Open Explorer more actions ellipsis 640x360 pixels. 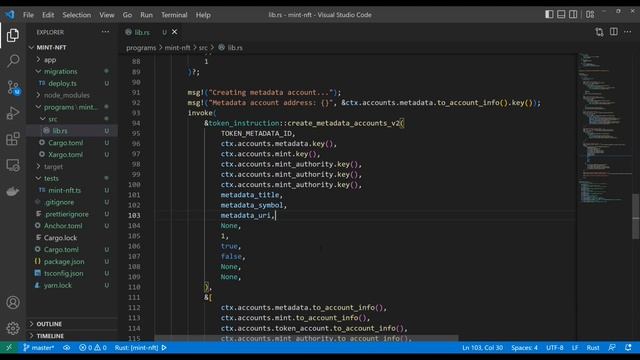tap(105, 32)
